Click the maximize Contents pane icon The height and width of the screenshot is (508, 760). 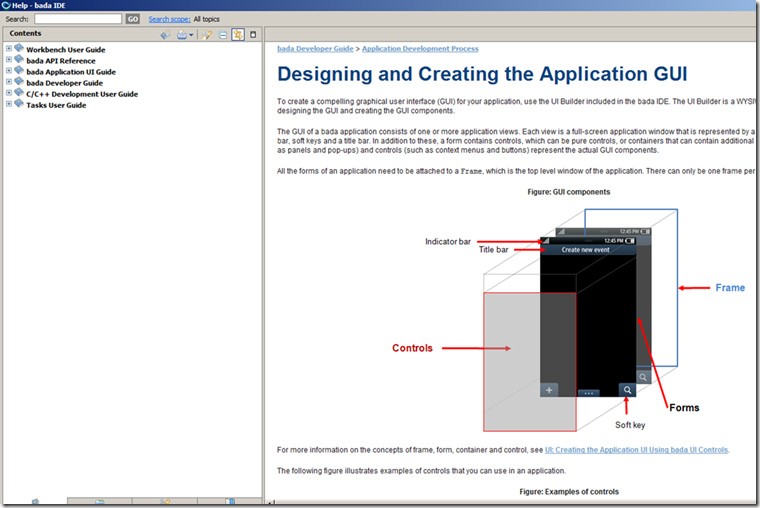253,34
